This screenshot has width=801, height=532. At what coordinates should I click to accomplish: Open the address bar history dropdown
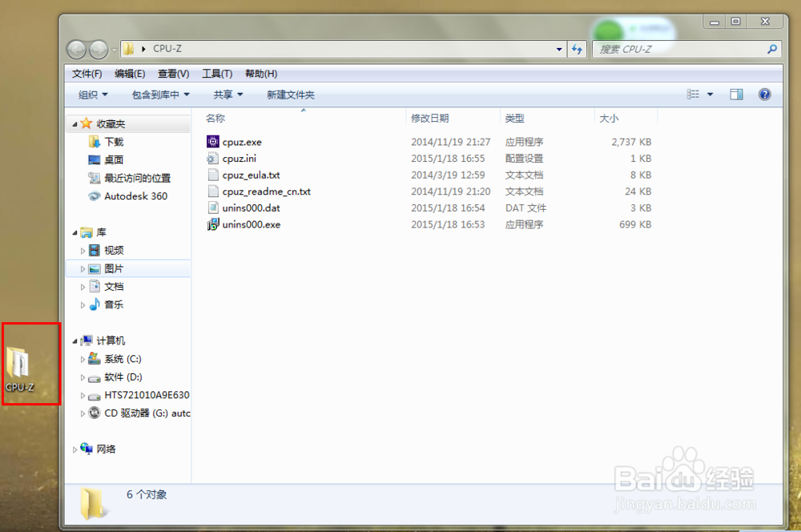(x=559, y=49)
